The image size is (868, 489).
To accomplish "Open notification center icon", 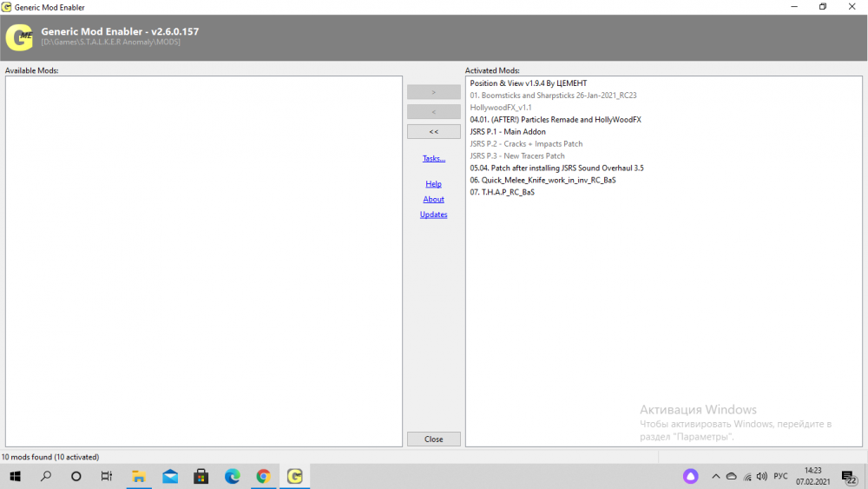I will point(849,477).
